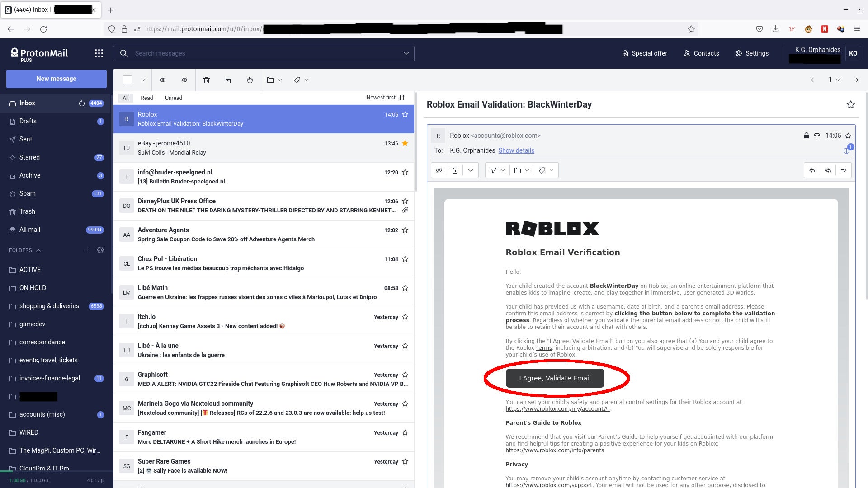The image size is (868, 488).
Task: Archive selected messages using list toolbar icon
Action: coord(228,80)
